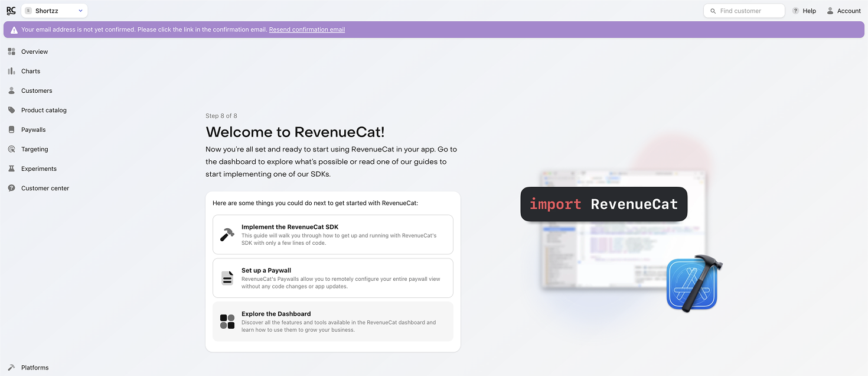The height and width of the screenshot is (376, 868).
Task: Click the import RevenueCat code badge
Action: click(x=604, y=204)
